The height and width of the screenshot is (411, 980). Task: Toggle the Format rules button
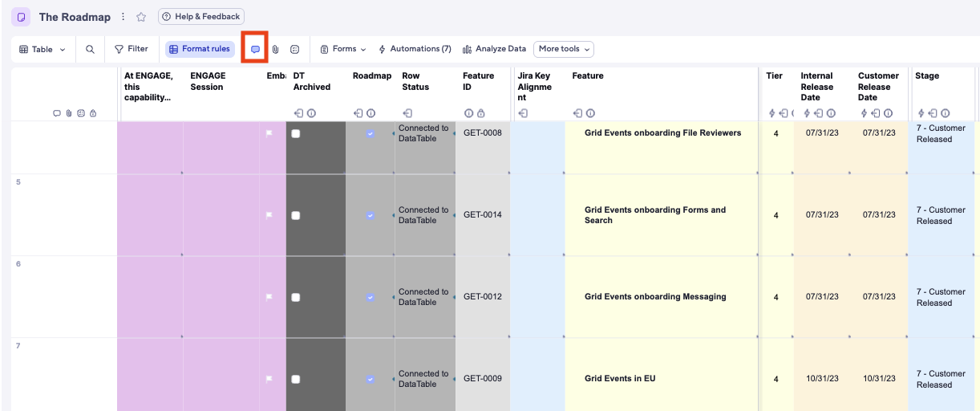pos(200,49)
